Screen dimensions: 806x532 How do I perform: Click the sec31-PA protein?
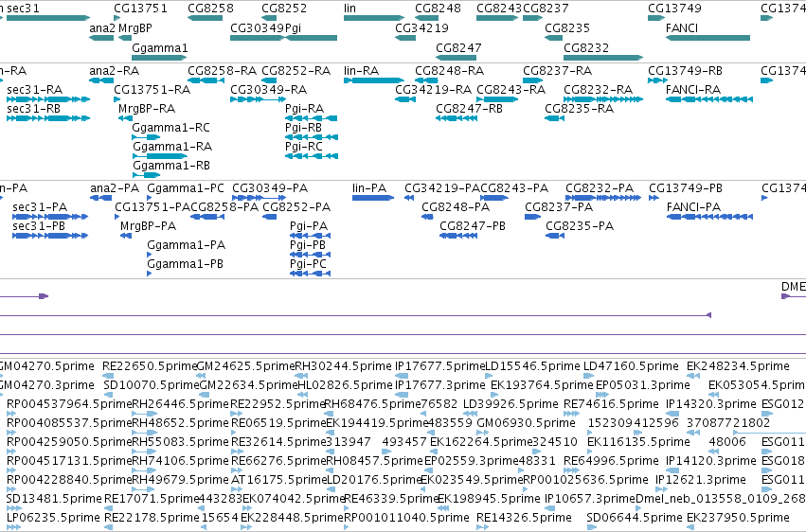(50, 217)
